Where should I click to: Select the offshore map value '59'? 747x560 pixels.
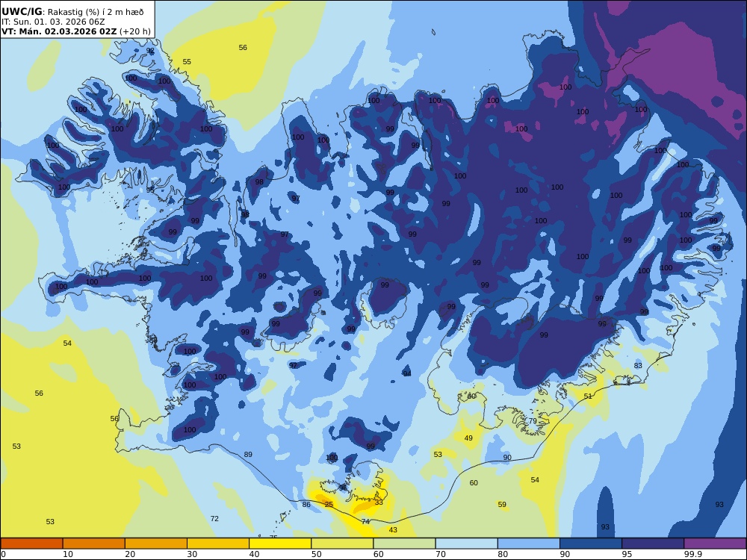coord(502,504)
